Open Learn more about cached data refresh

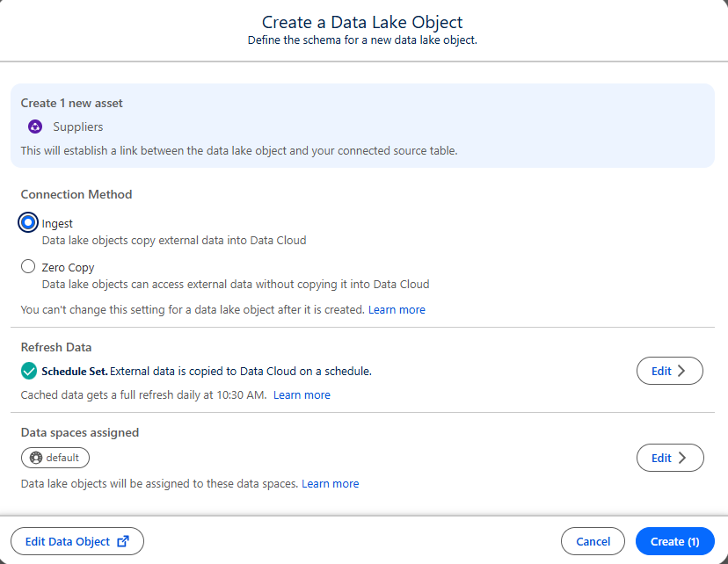[x=302, y=395]
